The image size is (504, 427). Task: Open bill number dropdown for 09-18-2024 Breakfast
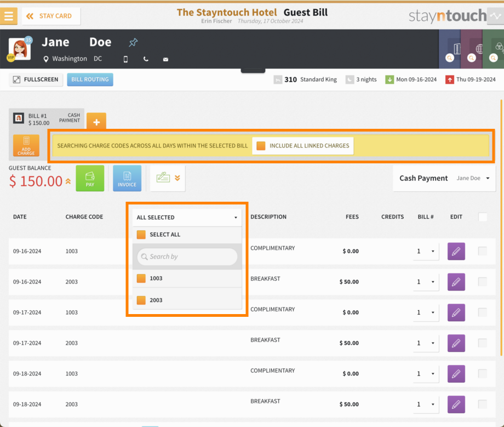426,404
